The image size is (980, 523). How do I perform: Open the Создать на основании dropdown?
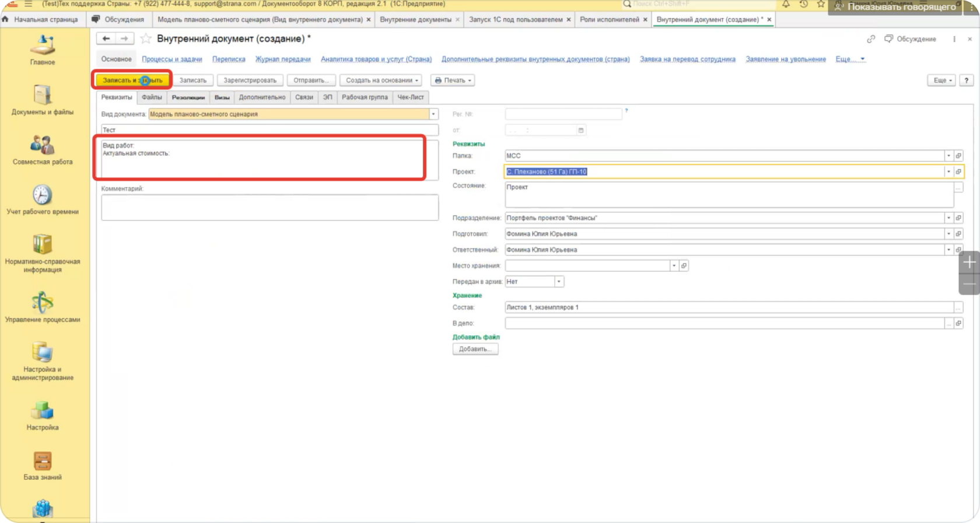[381, 80]
